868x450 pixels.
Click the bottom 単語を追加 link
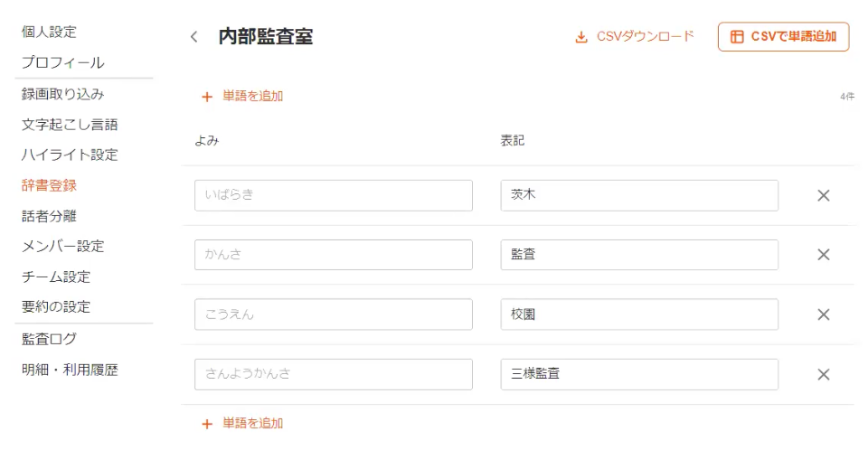coord(242,423)
